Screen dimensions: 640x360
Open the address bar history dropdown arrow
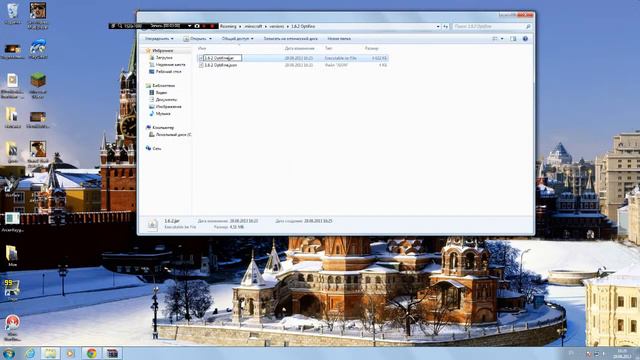point(438,27)
